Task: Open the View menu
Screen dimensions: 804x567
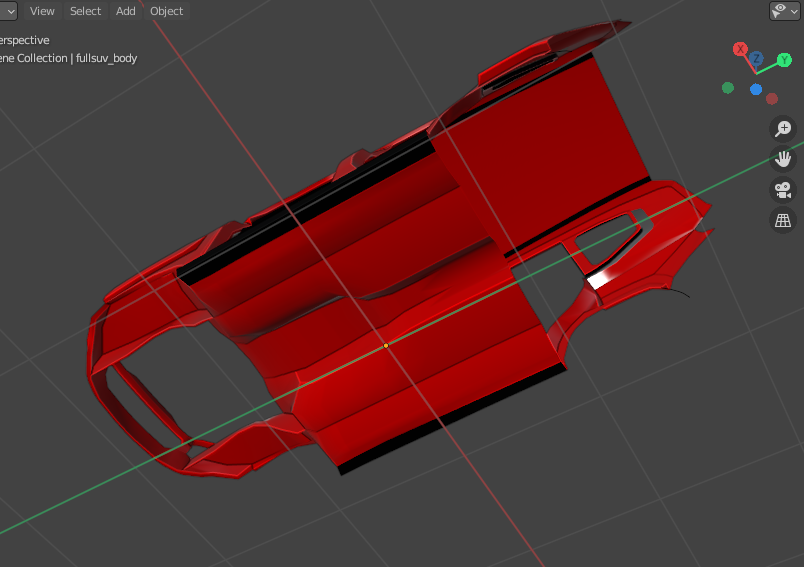Action: [42, 11]
